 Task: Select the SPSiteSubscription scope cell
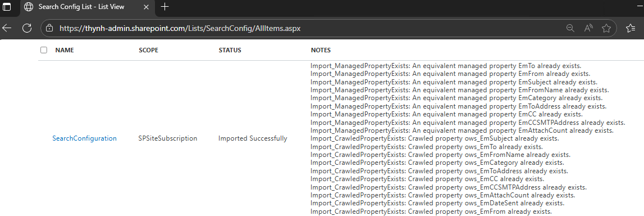[168, 138]
